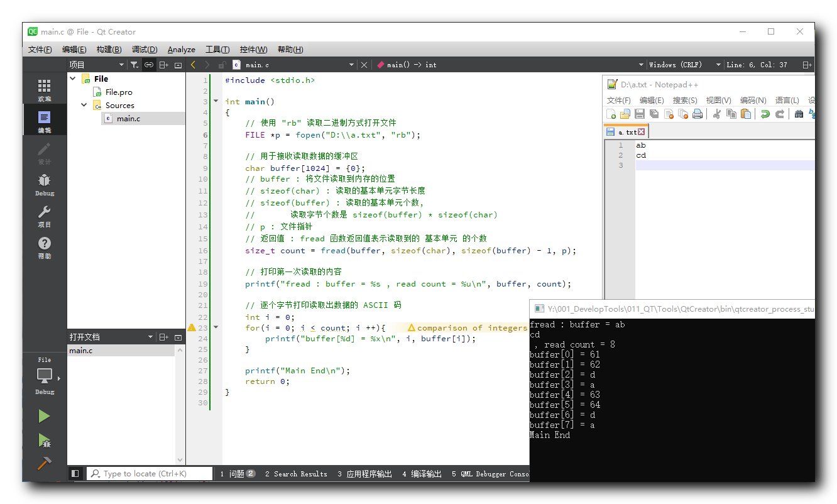
Task: Click the Type to locate field
Action: coord(150,474)
